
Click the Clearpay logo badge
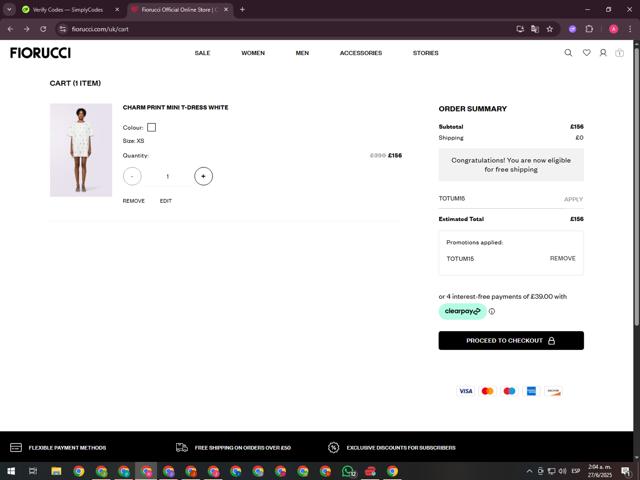pyautogui.click(x=462, y=311)
